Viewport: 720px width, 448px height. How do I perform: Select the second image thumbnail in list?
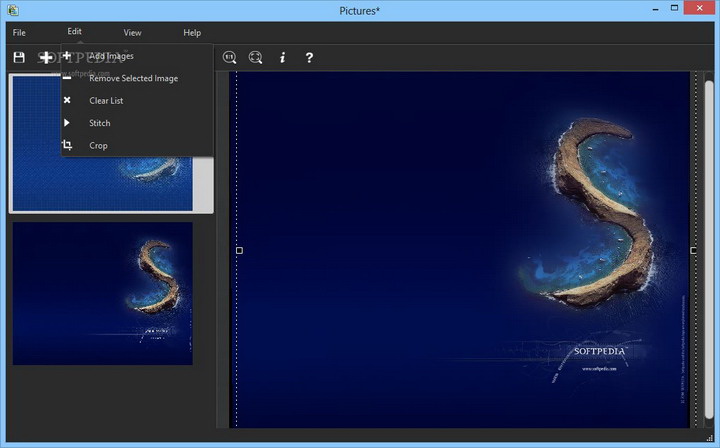pos(102,293)
